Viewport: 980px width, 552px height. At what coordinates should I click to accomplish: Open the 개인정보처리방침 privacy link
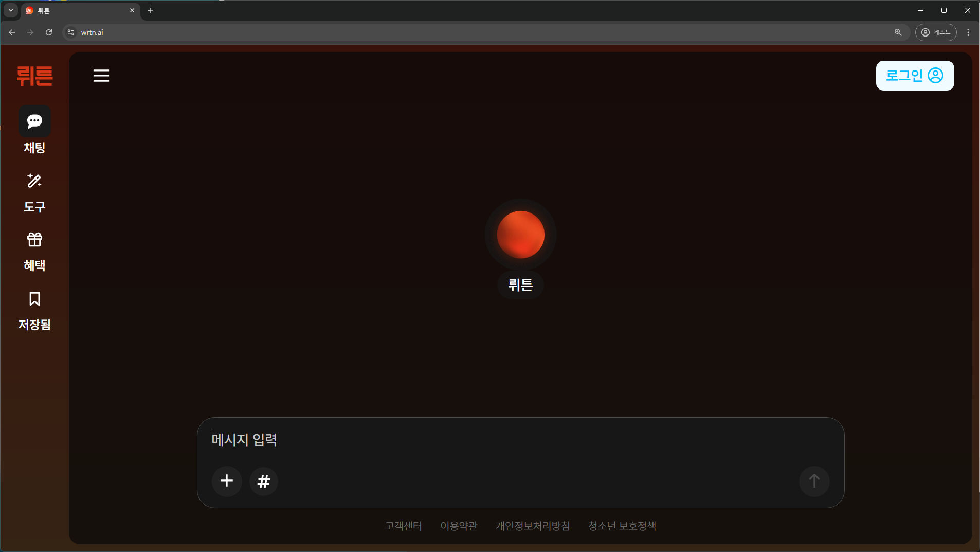coord(533,526)
